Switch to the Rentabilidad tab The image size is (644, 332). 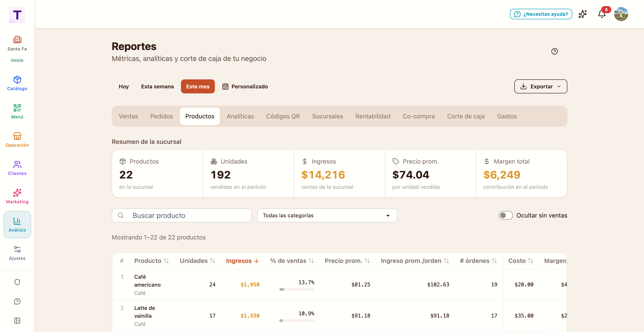(373, 116)
